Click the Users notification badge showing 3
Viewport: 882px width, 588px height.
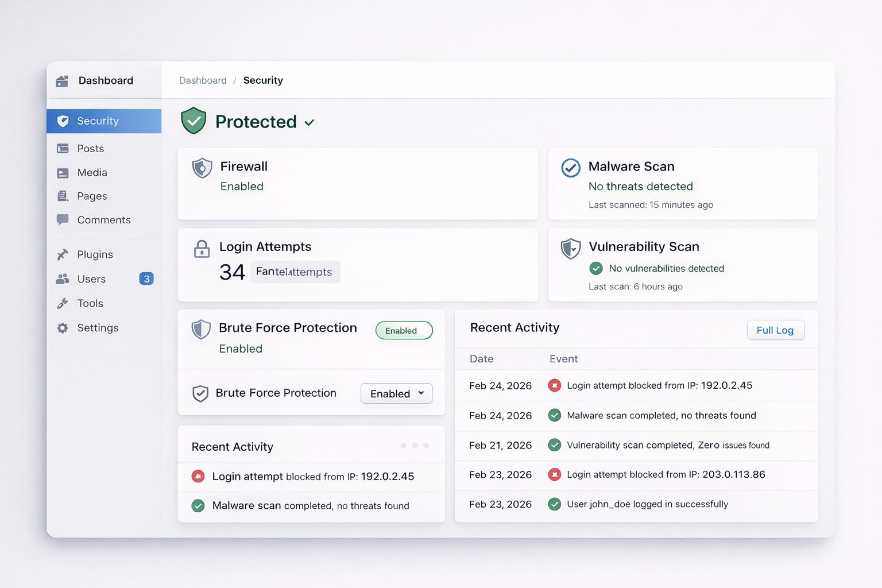click(146, 278)
